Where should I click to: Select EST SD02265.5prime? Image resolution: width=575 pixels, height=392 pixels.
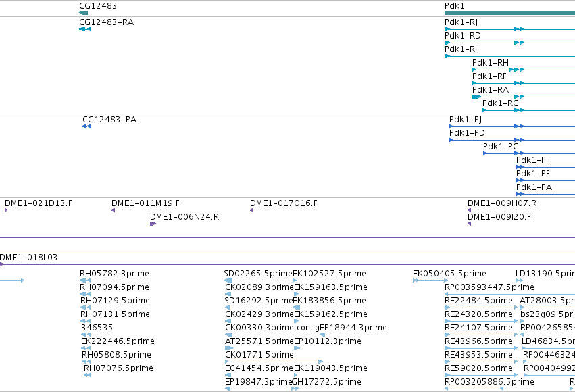click(228, 280)
